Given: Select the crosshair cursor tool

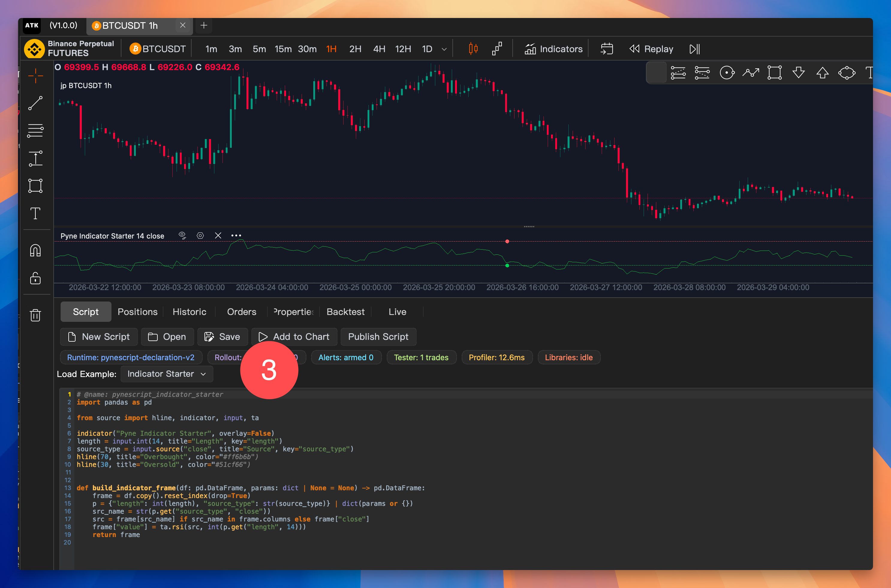Looking at the screenshot, I should tap(35, 76).
